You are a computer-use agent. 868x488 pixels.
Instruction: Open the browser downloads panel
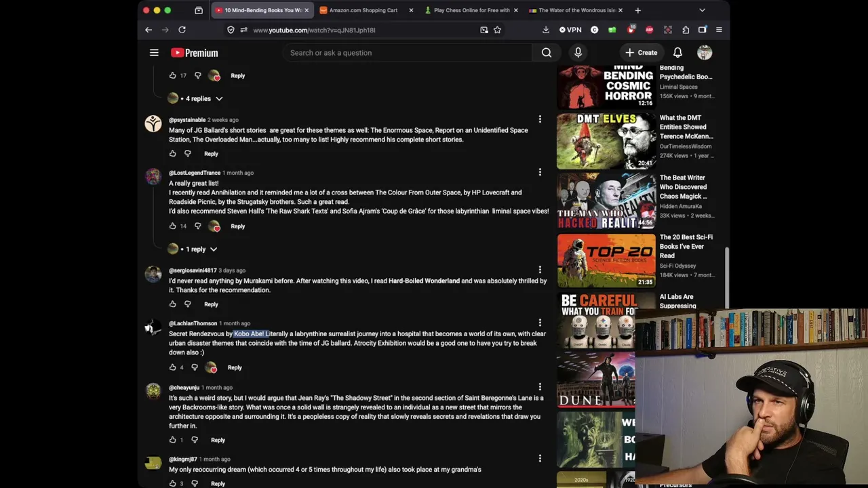[546, 30]
